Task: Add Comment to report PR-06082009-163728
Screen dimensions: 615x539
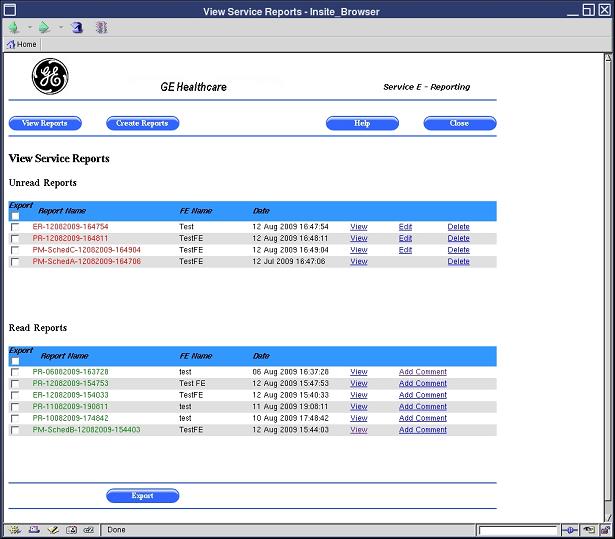Action: [422, 372]
